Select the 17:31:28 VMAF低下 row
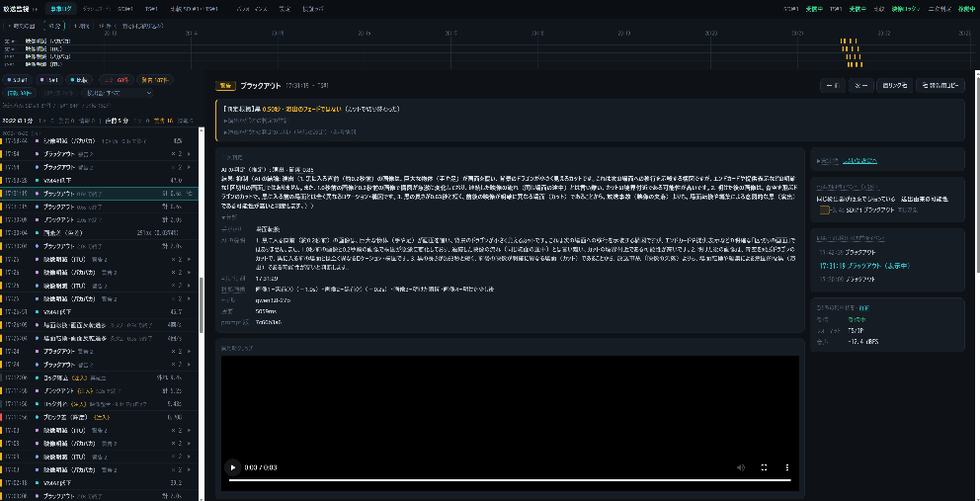The image size is (980, 501). 99,180
